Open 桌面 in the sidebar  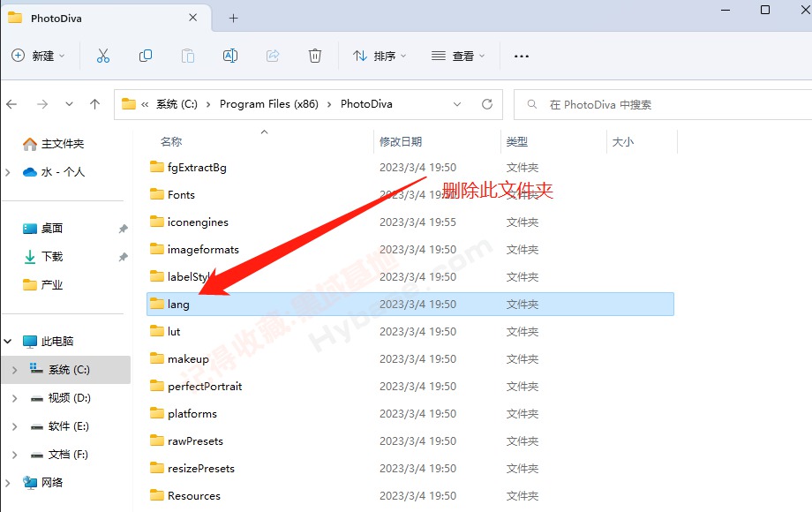[x=43, y=229]
